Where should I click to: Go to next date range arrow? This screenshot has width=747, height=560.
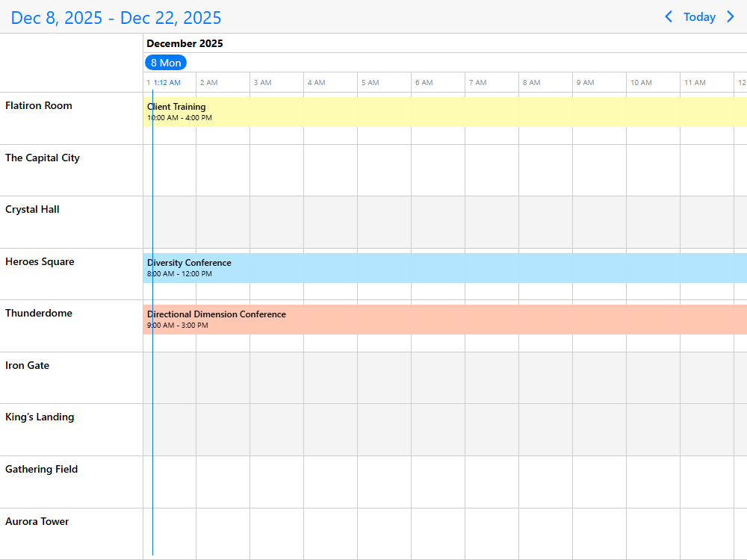point(731,16)
